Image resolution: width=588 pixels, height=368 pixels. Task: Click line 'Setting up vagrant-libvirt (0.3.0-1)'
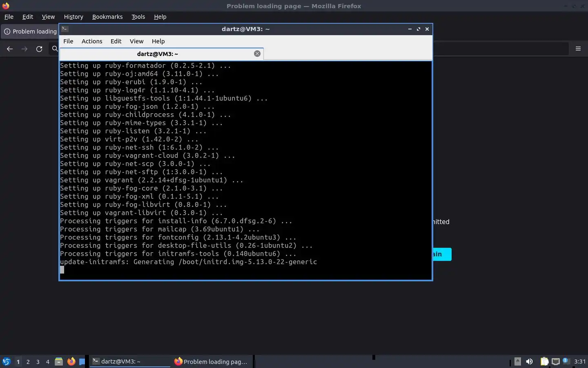tap(141, 213)
